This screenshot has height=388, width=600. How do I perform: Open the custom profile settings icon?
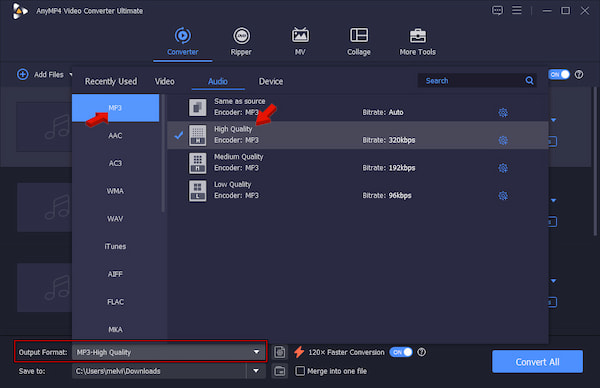[x=280, y=352]
